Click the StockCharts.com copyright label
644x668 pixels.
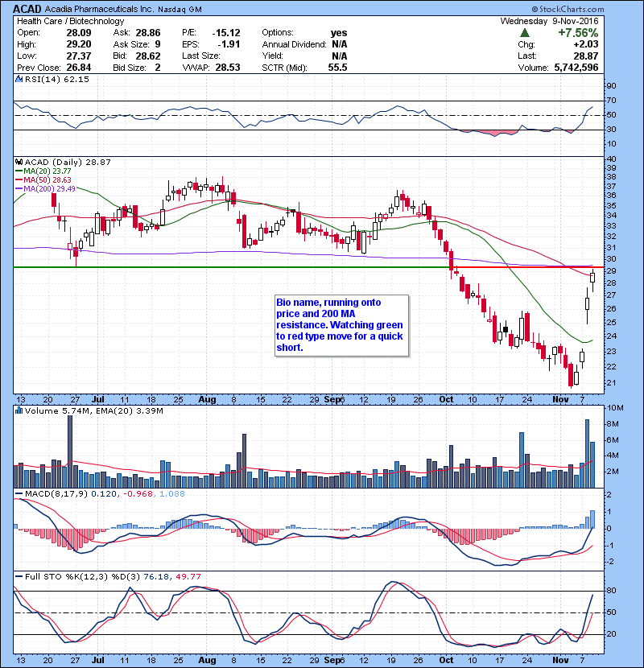coord(568,9)
